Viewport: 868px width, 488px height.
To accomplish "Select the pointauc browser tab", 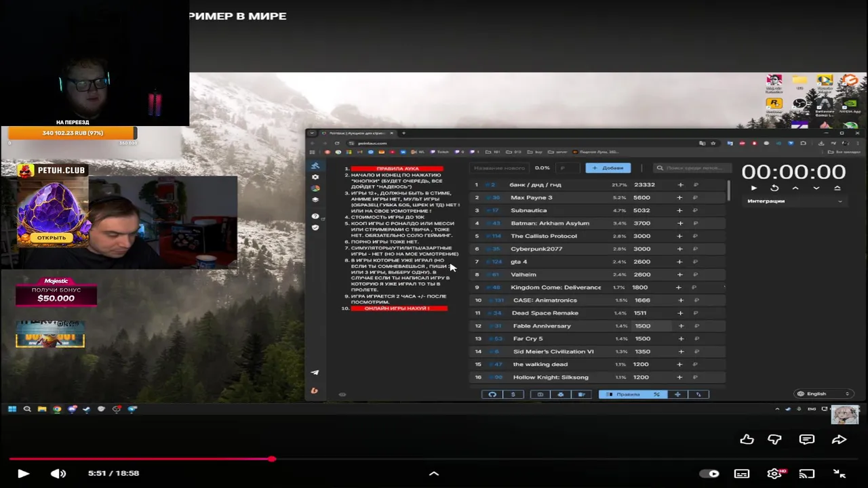I will tap(357, 133).
